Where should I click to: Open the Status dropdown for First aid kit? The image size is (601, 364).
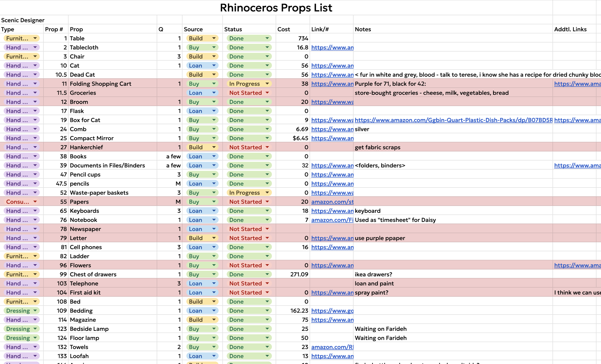point(249,293)
